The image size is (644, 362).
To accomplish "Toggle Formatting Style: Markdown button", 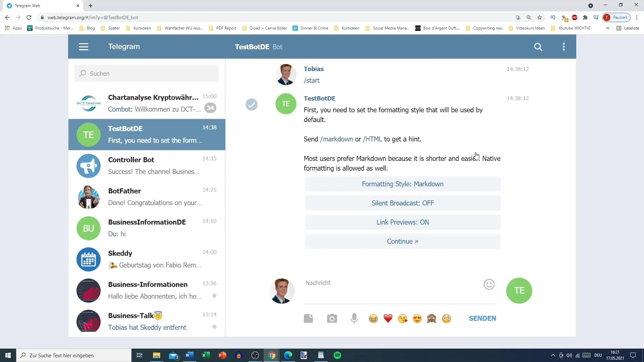I will coord(402,184).
